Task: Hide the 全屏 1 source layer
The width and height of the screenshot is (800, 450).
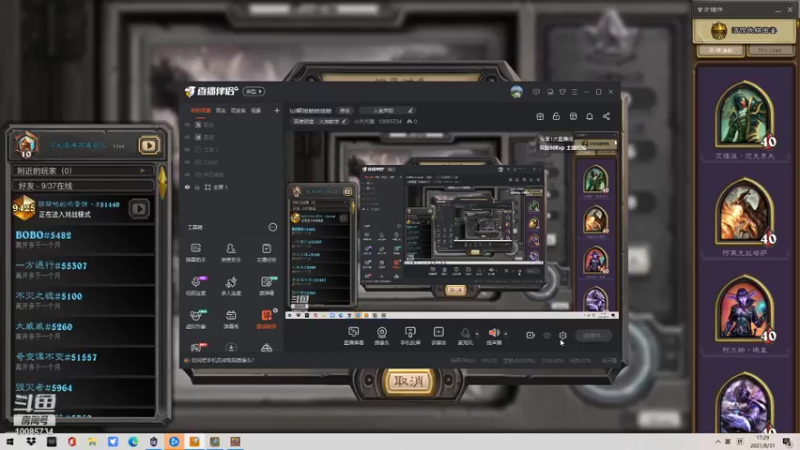Action: tap(187, 187)
